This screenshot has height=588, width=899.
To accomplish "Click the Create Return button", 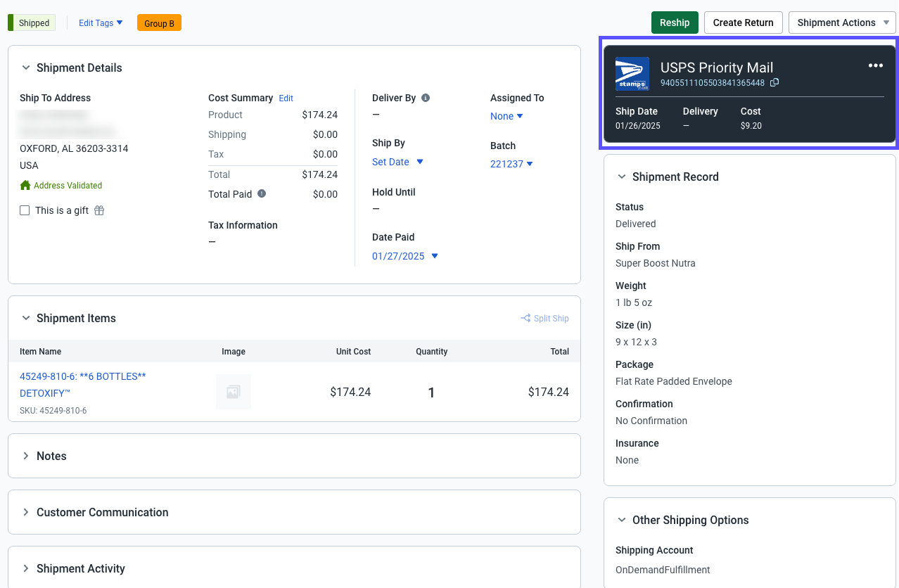I will [743, 23].
